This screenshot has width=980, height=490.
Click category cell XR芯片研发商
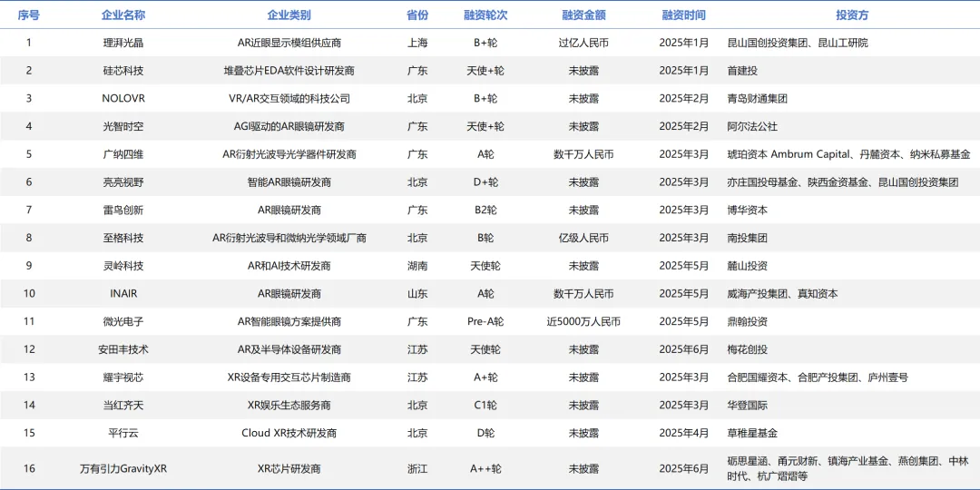(x=289, y=469)
